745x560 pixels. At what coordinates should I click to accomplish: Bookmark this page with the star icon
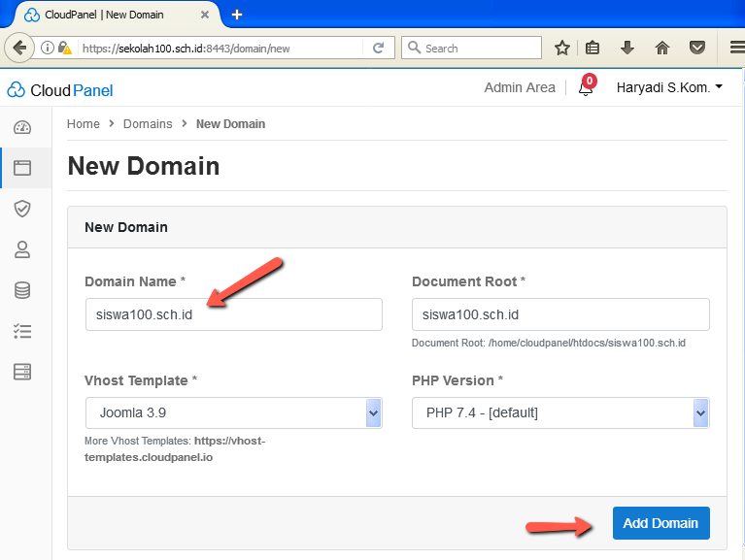click(561, 48)
